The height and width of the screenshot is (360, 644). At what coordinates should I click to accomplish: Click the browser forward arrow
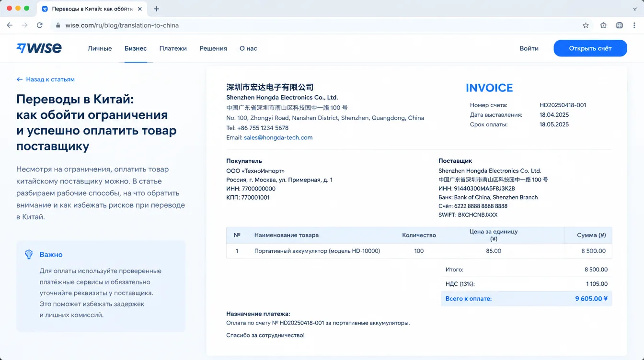[x=24, y=25]
